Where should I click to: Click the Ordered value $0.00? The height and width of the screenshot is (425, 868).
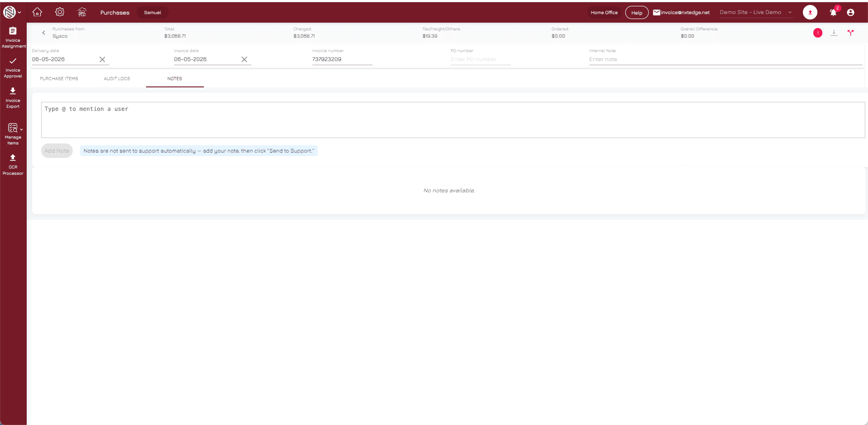pyautogui.click(x=558, y=36)
